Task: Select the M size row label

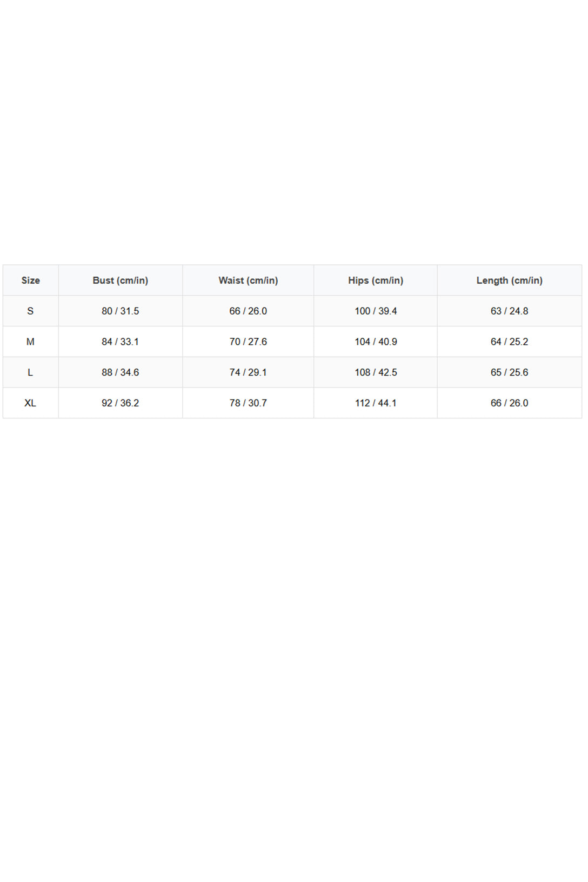Action: pos(31,342)
